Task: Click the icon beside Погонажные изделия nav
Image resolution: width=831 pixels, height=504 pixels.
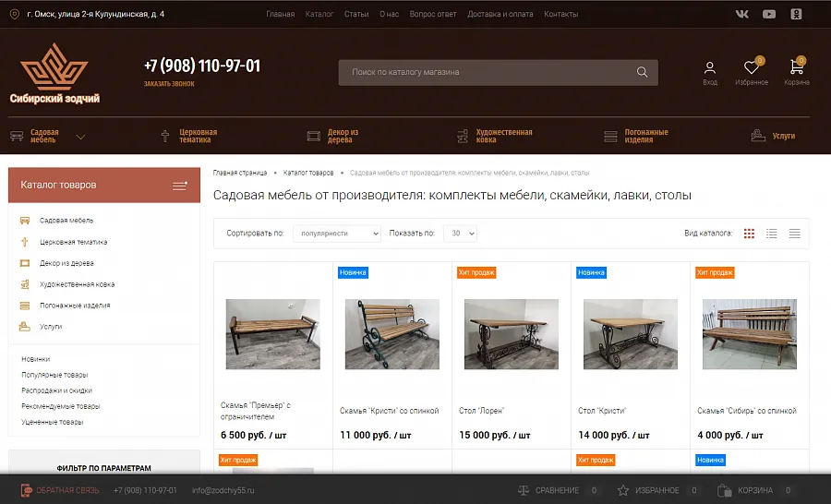Action: click(610, 137)
